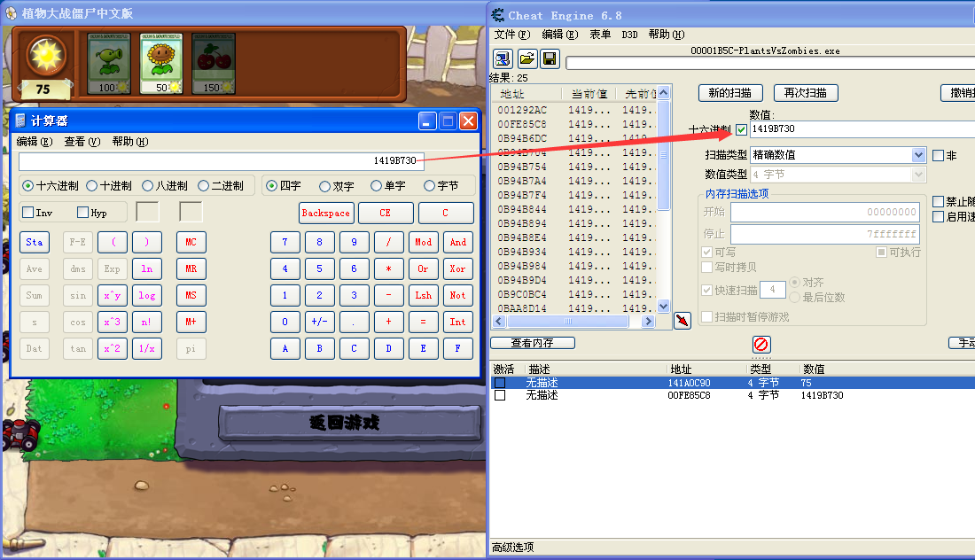Open the calculator 查看(V) menu
The image size is (975, 560).
coord(82,142)
